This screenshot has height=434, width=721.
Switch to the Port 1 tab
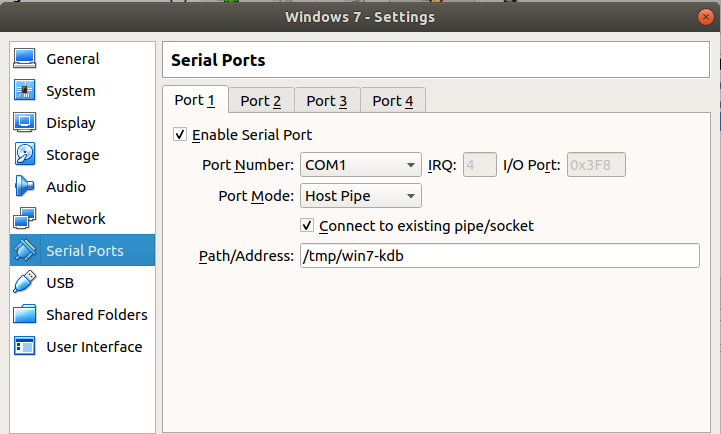coord(195,99)
